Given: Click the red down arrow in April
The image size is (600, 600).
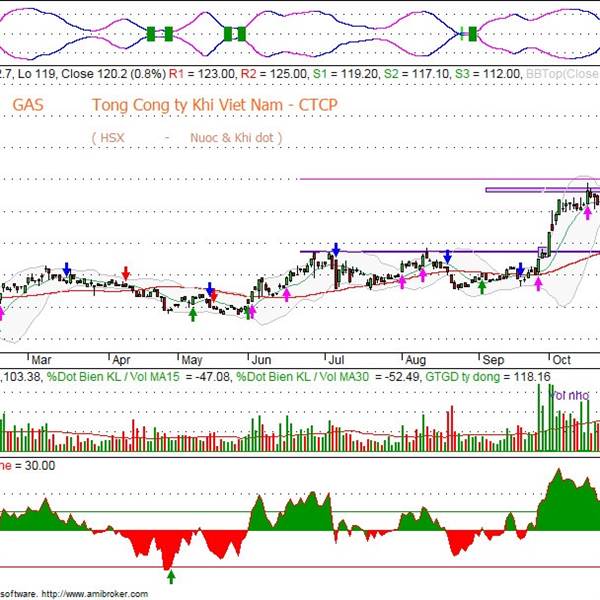Looking at the screenshot, I should (x=126, y=273).
